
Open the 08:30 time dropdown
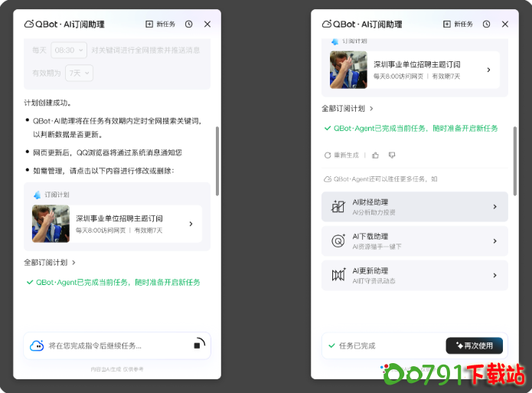(68, 50)
